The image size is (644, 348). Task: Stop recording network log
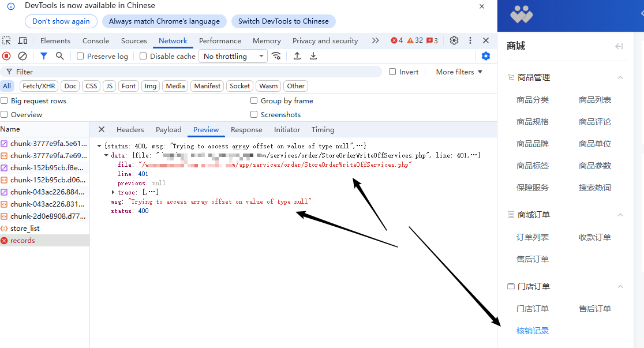6,56
